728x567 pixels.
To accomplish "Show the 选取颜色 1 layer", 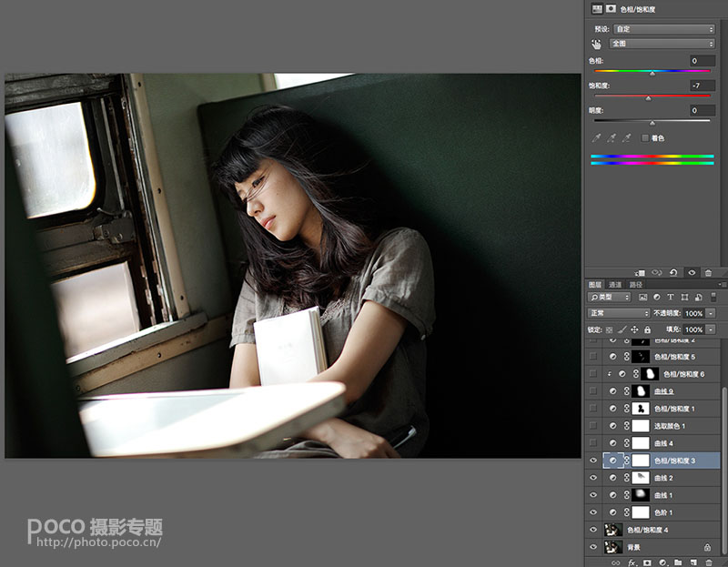I will 593,425.
